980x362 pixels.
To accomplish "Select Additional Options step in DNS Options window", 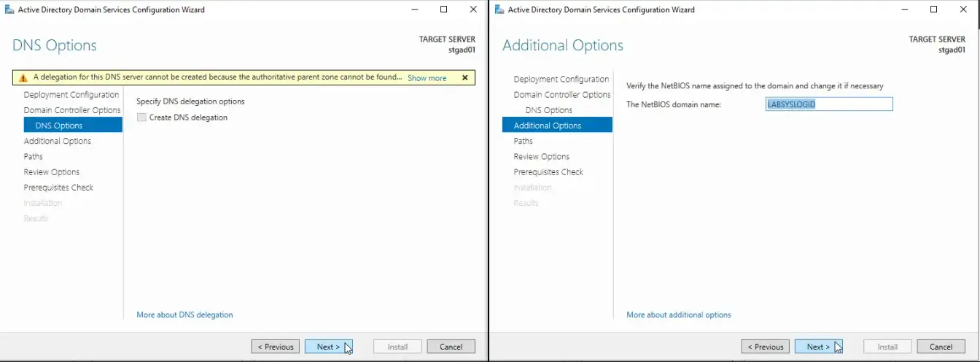I will click(x=58, y=141).
